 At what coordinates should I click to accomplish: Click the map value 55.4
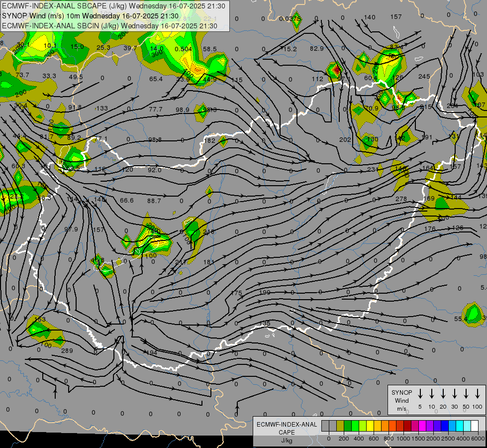[x=461, y=319]
